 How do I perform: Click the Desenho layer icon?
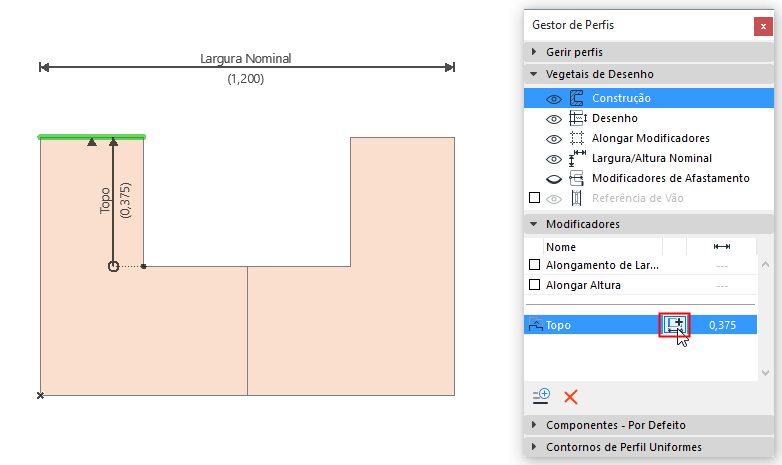(x=577, y=118)
